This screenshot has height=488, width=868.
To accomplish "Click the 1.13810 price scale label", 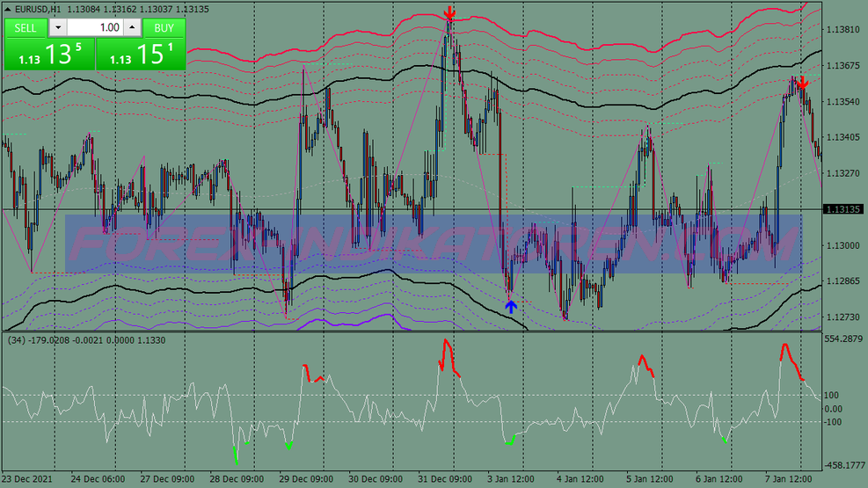I will (x=842, y=29).
